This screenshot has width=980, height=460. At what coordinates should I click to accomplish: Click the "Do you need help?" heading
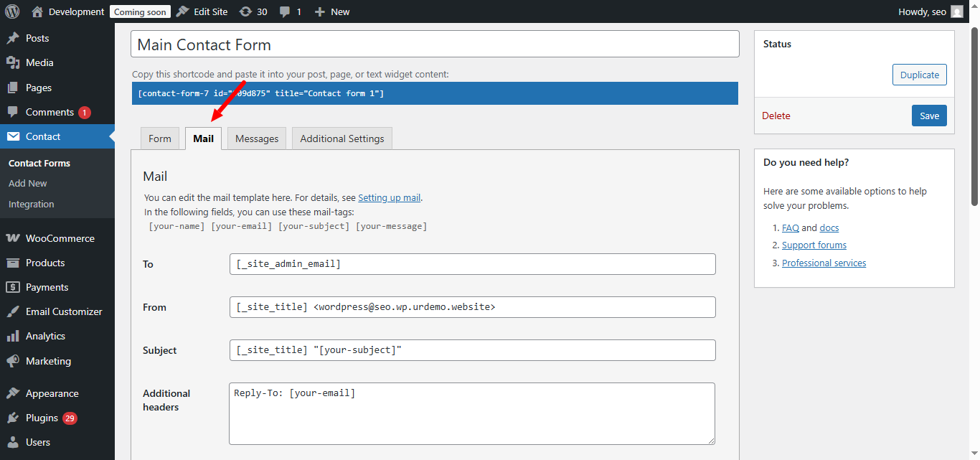pyautogui.click(x=806, y=162)
